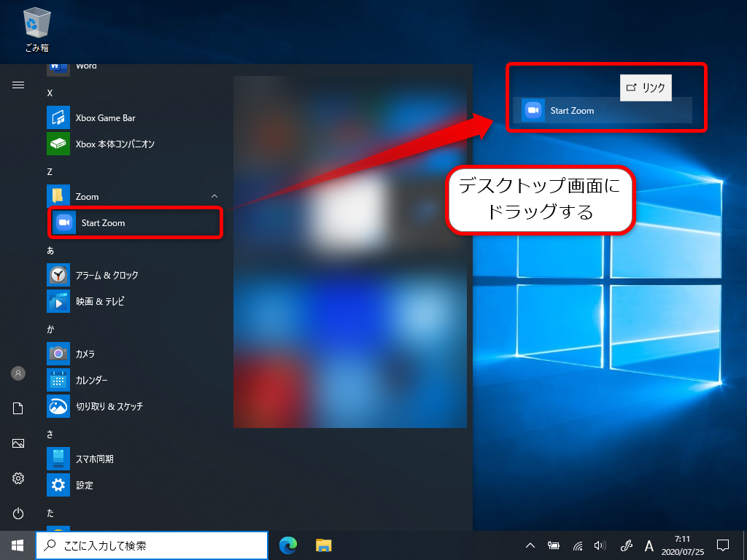Click the Power icon in Start sidebar
Viewport: 747px width, 560px height.
[x=18, y=513]
